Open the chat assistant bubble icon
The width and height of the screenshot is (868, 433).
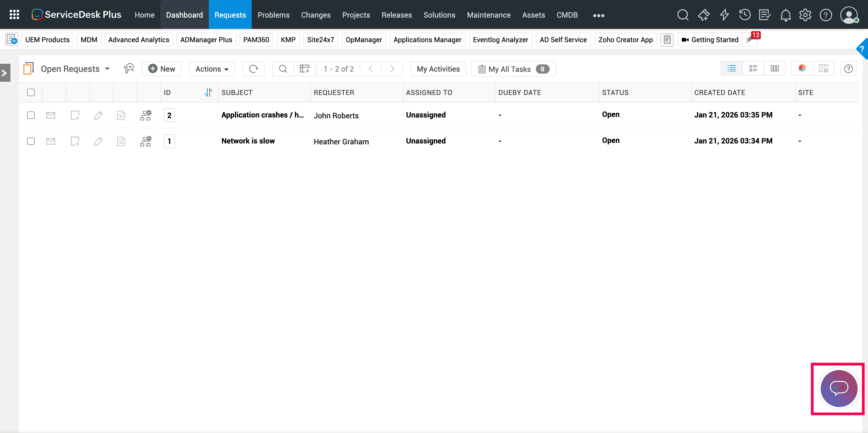[839, 388]
